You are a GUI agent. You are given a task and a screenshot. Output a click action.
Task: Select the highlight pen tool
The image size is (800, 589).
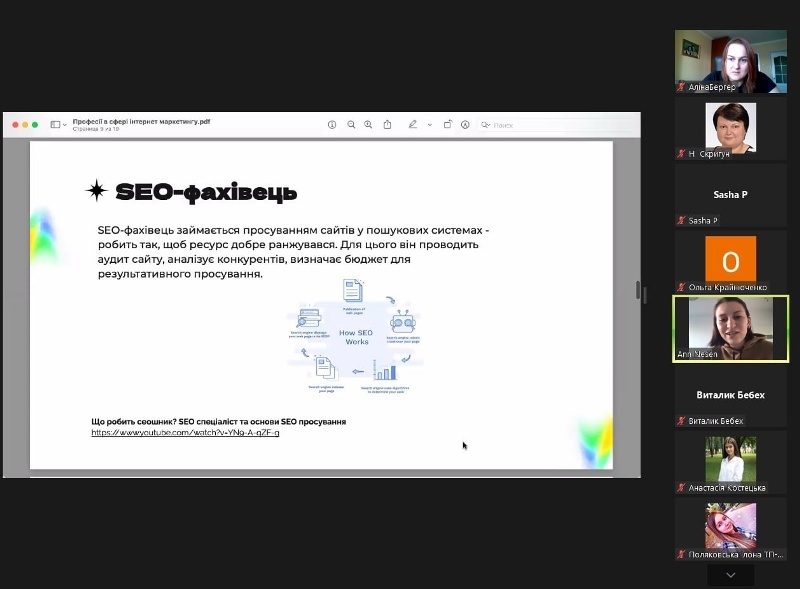pyautogui.click(x=412, y=124)
